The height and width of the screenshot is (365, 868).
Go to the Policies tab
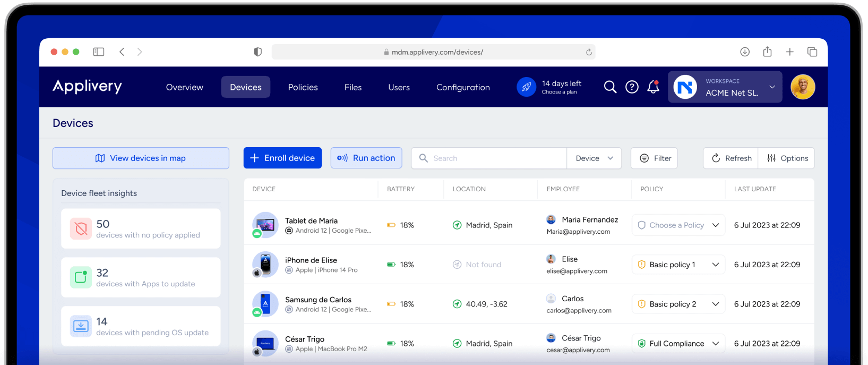click(303, 87)
